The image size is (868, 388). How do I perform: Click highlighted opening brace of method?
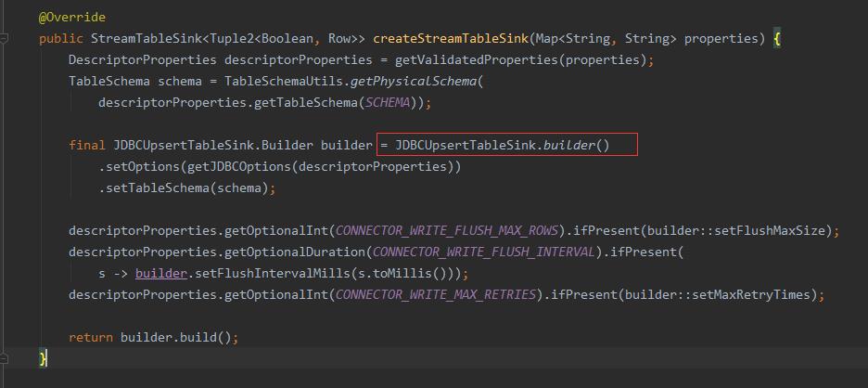777,39
